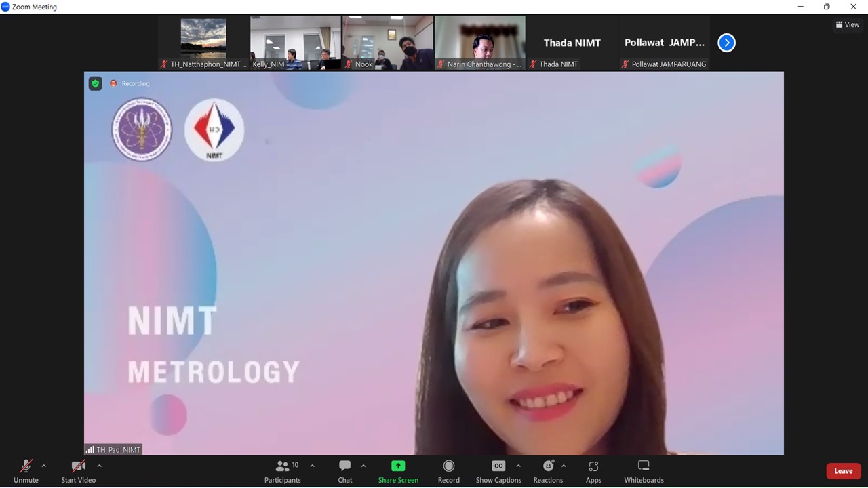Expand the arrow next to Participants
The height and width of the screenshot is (488, 868).
point(312,466)
